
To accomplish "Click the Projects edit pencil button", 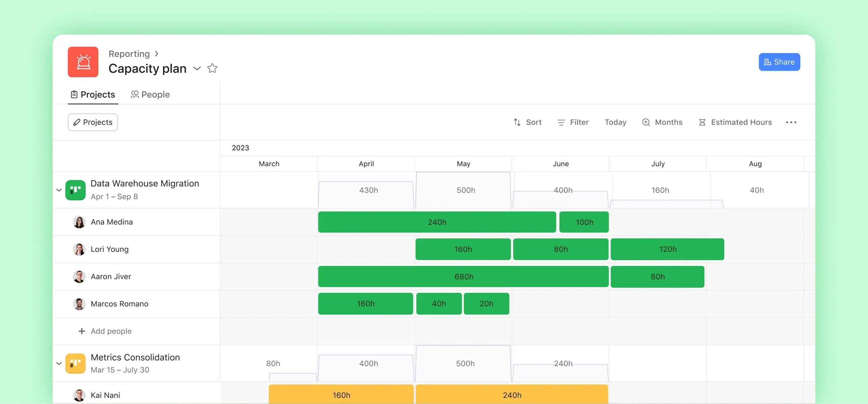I will point(93,122).
